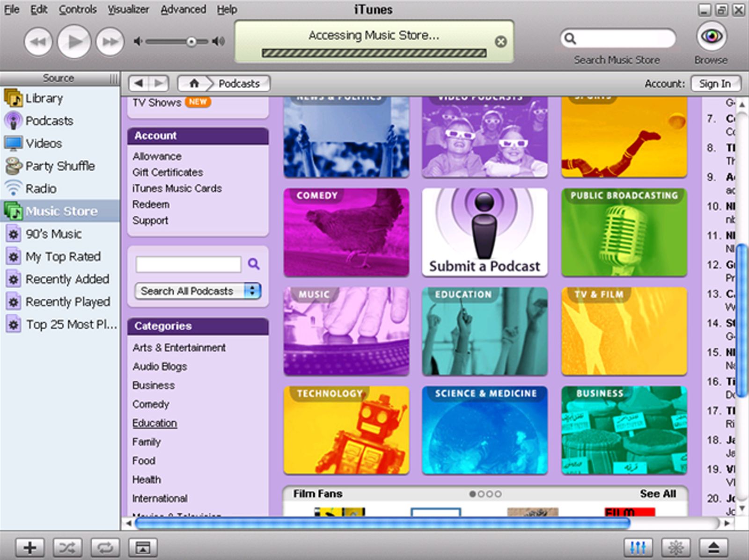Open the Education podcast tile
This screenshot has height=560, width=749.
click(485, 331)
